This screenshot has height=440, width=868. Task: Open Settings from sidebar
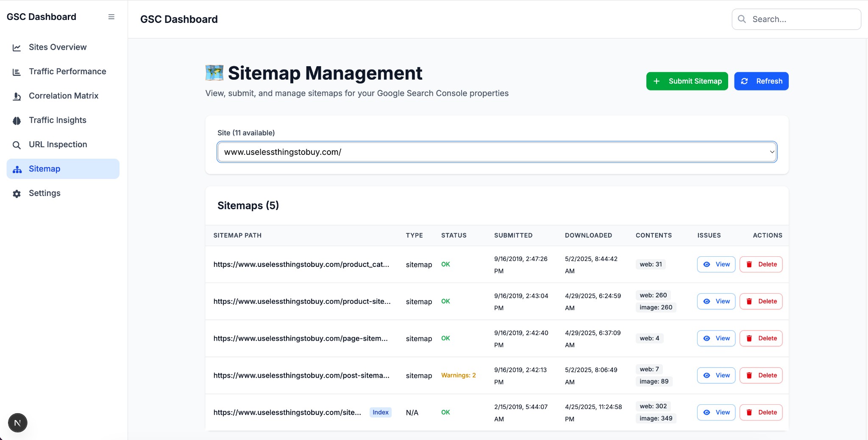point(63,193)
